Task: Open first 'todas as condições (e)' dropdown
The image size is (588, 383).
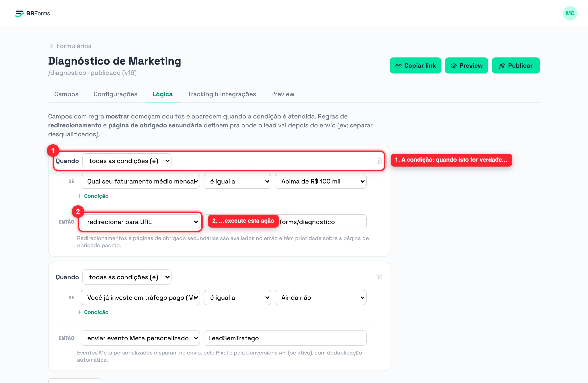Action: 127,161
